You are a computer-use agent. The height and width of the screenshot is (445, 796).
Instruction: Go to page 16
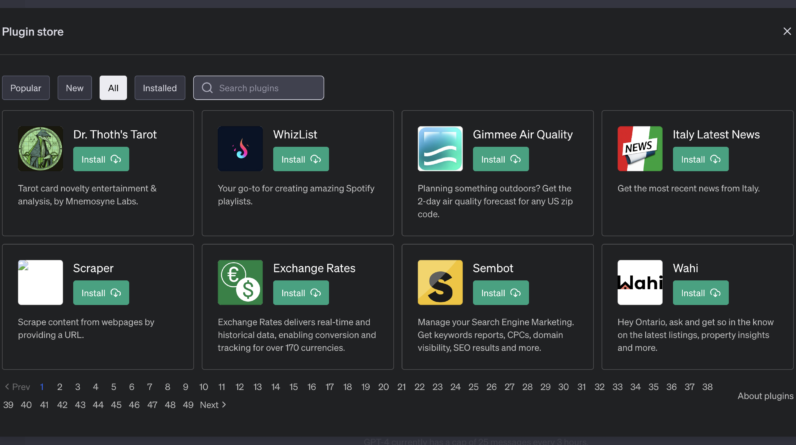(x=312, y=387)
